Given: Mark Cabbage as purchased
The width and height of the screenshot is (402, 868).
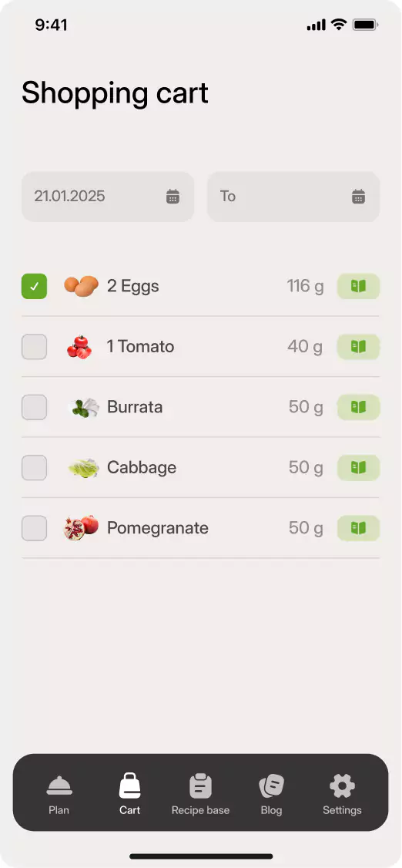Looking at the screenshot, I should coord(35,467).
